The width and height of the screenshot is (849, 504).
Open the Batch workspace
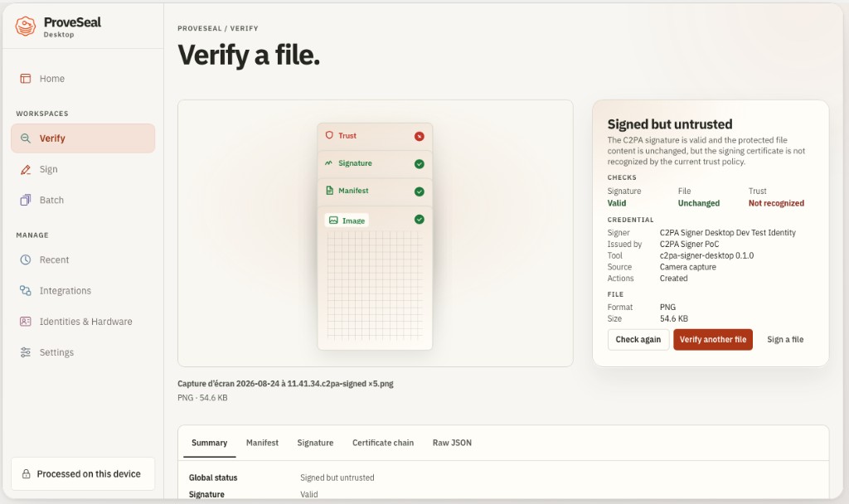(x=83, y=200)
